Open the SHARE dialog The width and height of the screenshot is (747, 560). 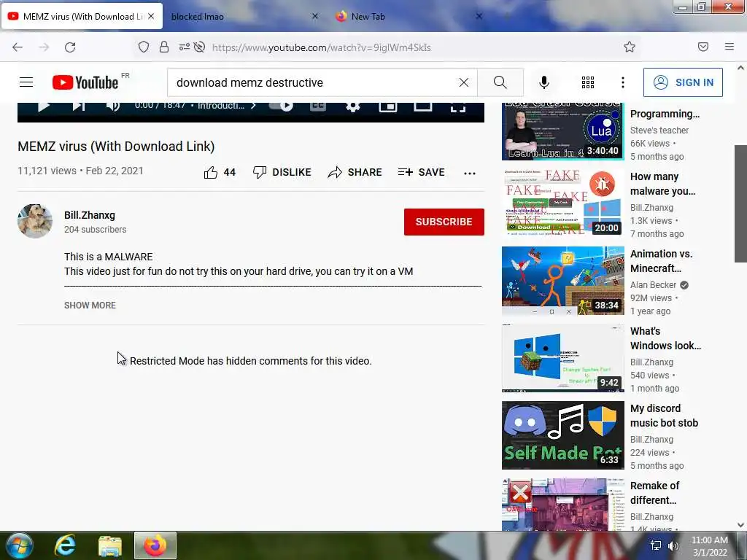tap(355, 172)
